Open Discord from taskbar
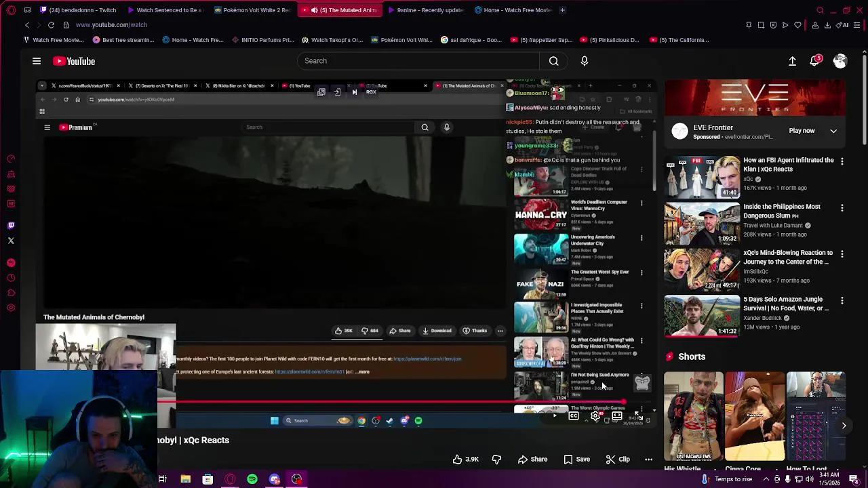 click(274, 479)
